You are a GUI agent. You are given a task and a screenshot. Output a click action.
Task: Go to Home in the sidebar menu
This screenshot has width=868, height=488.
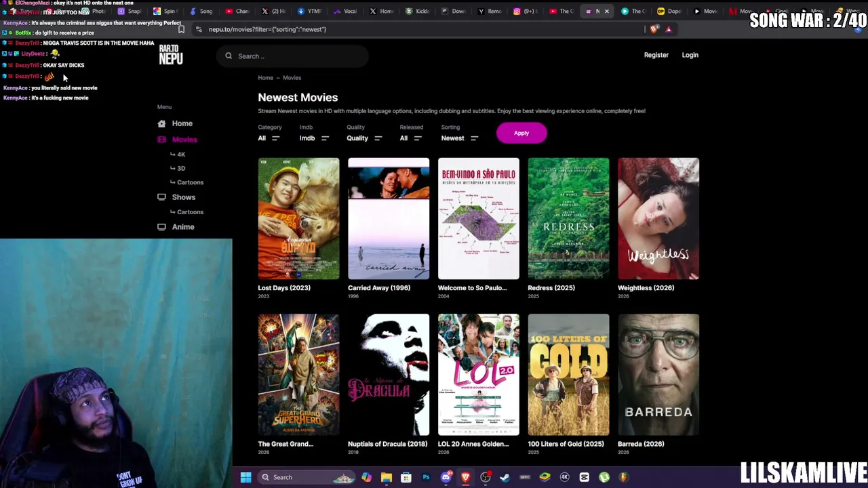click(182, 123)
